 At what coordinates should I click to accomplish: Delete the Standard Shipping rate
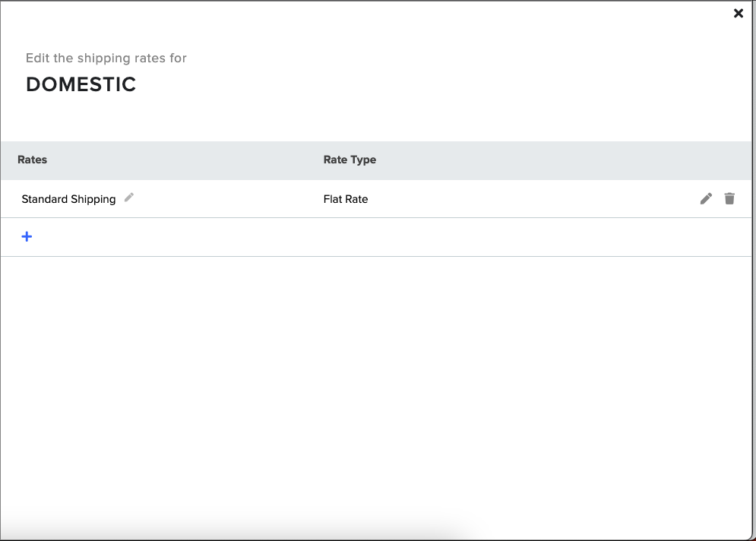[x=729, y=198]
